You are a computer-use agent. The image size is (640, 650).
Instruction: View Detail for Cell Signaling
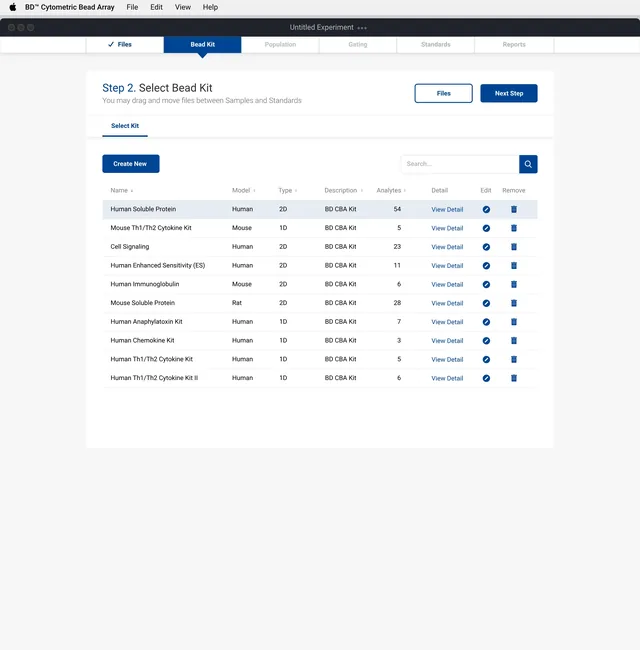click(447, 247)
